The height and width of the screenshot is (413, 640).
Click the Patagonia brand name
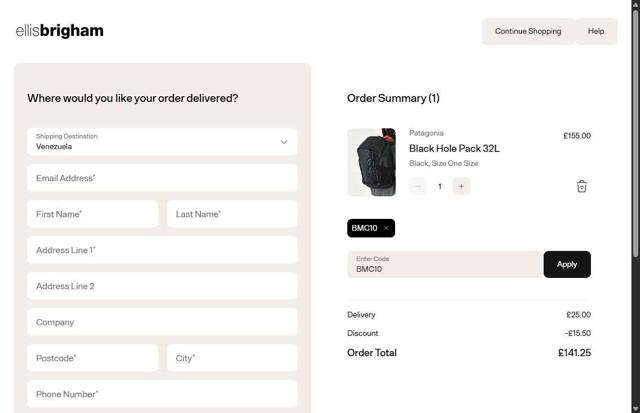point(426,133)
